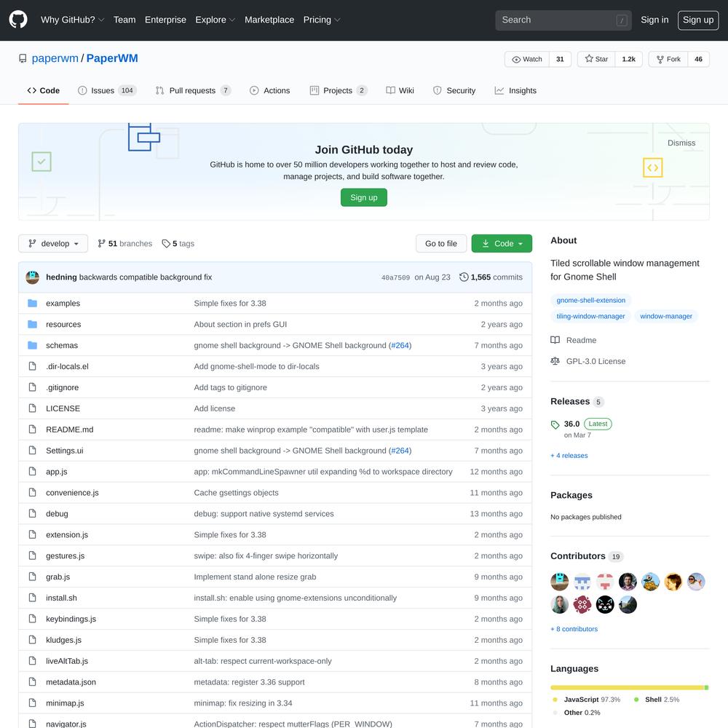The height and width of the screenshot is (728, 728).
Task: Click the black cat contributor avatar
Action: click(x=605, y=604)
